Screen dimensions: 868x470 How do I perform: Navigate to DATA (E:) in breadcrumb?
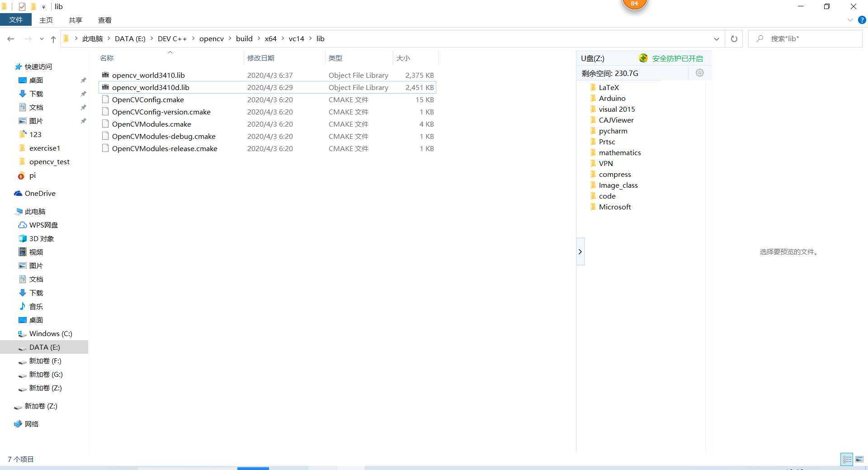coord(130,39)
